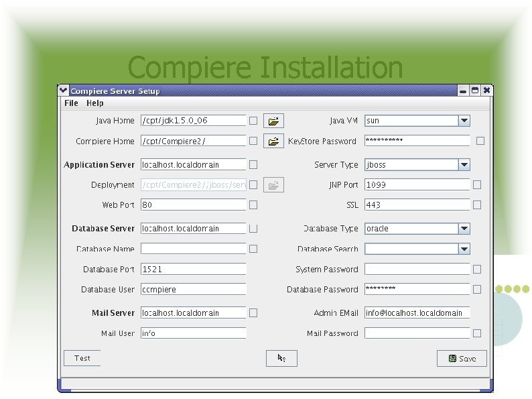Image resolution: width=532 pixels, height=399 pixels.
Task: Click the Save button
Action: (x=462, y=359)
